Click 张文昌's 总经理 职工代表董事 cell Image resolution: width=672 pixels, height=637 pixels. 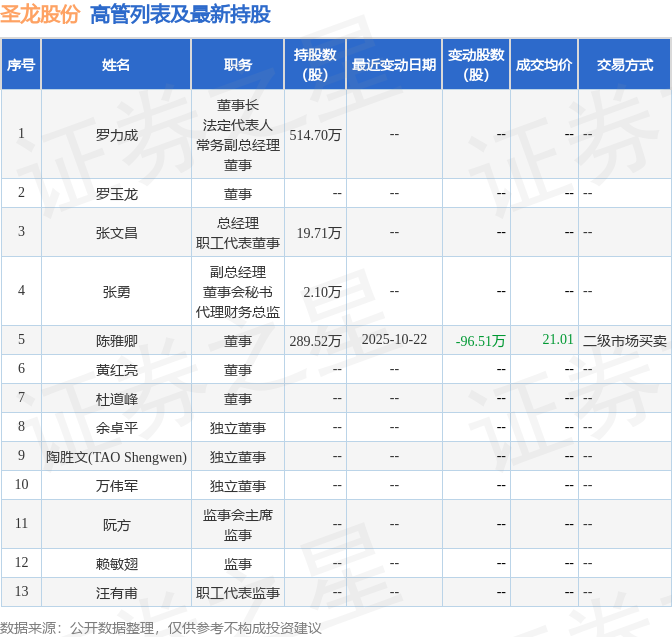click(238, 233)
